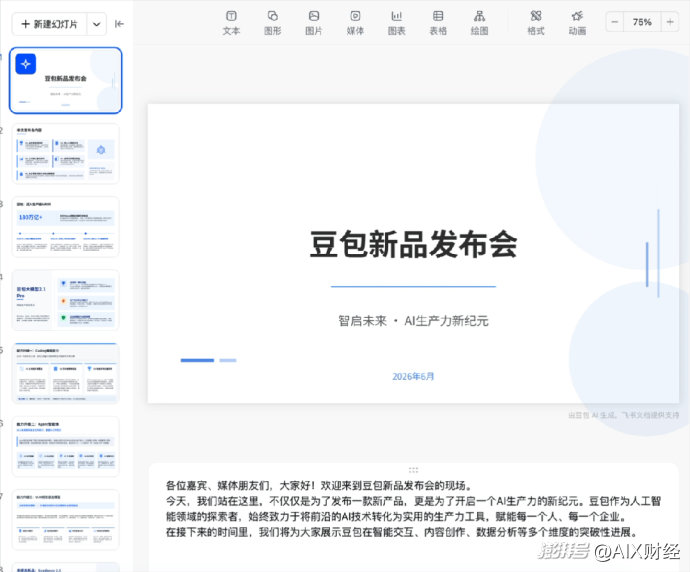Click the slide title 豆包新品发布会

413,245
